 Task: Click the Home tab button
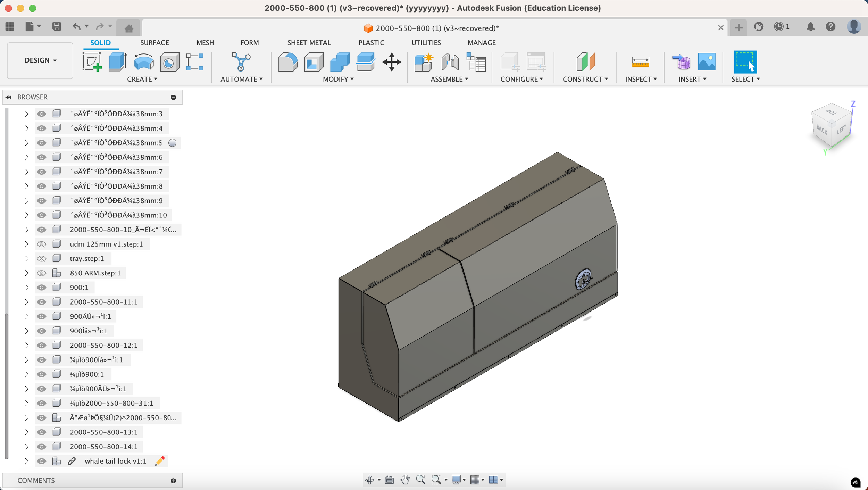click(x=129, y=28)
